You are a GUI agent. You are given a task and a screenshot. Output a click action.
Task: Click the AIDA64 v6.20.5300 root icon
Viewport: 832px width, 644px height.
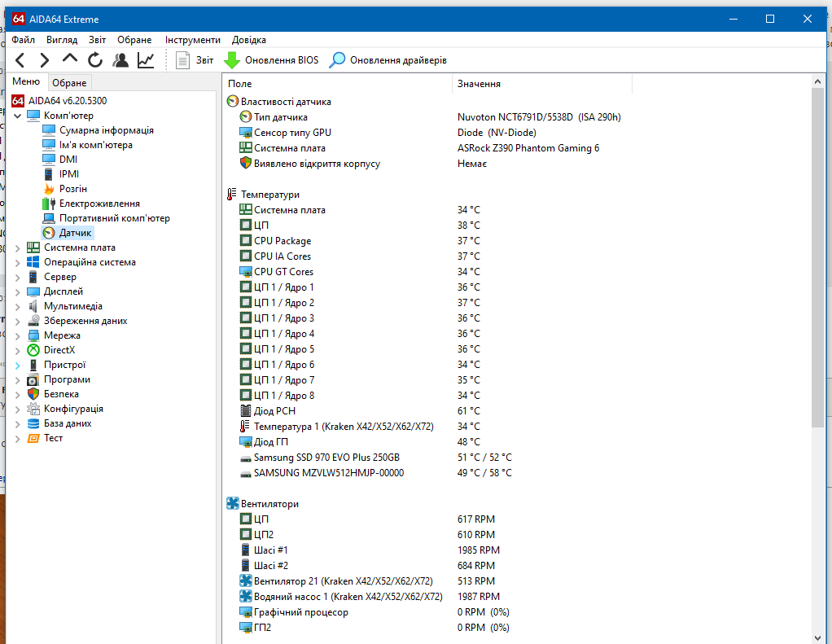pos(18,101)
